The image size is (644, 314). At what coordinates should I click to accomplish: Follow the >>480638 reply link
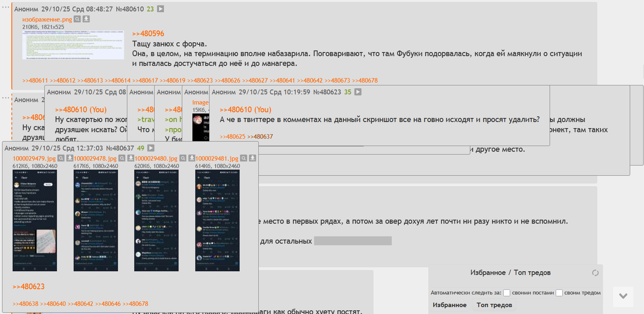[x=25, y=304]
